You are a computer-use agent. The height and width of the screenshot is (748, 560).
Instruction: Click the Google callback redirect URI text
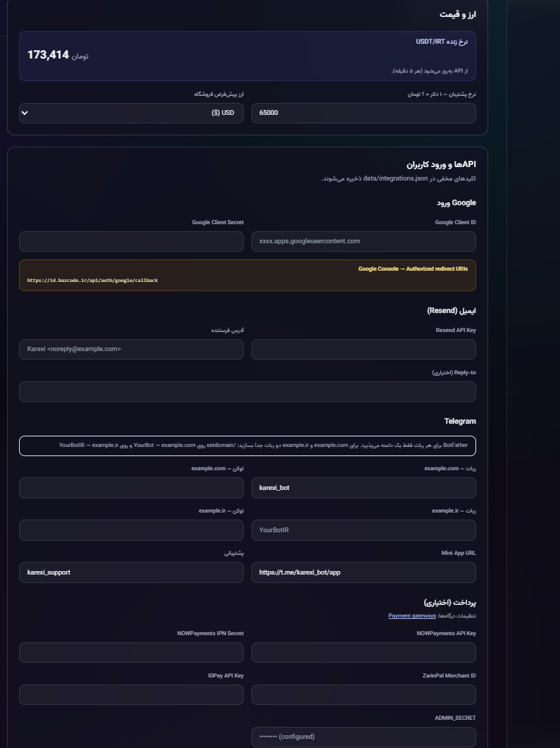(92, 281)
